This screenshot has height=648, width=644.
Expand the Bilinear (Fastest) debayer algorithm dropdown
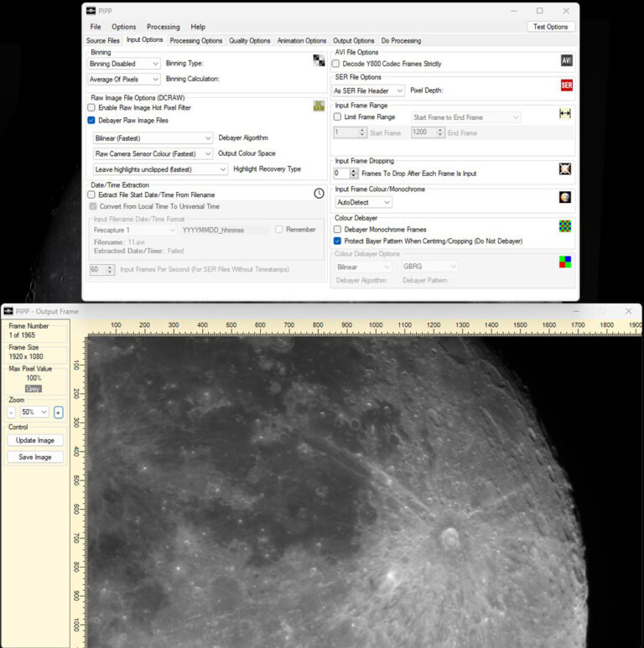click(153, 138)
